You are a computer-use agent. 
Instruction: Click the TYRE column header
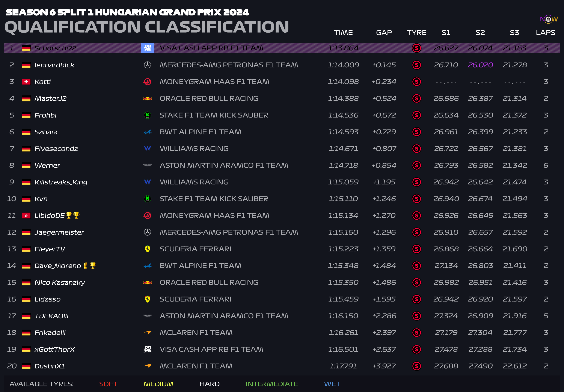tap(416, 32)
